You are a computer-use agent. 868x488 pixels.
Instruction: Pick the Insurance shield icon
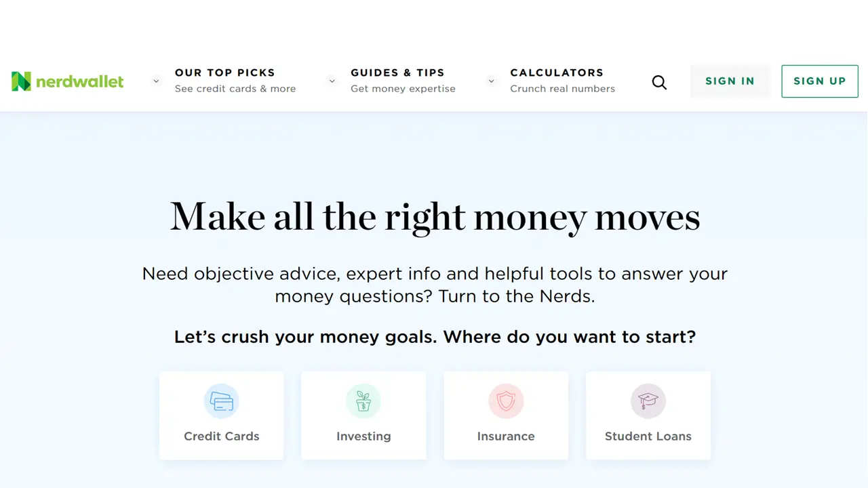506,401
